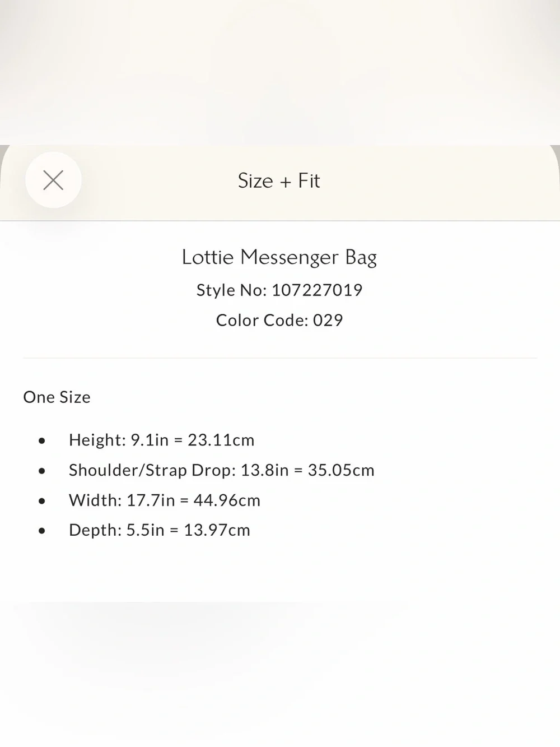Click the bullet next to Shoulder/Strap Drop
This screenshot has width=560, height=747.
[x=42, y=471]
